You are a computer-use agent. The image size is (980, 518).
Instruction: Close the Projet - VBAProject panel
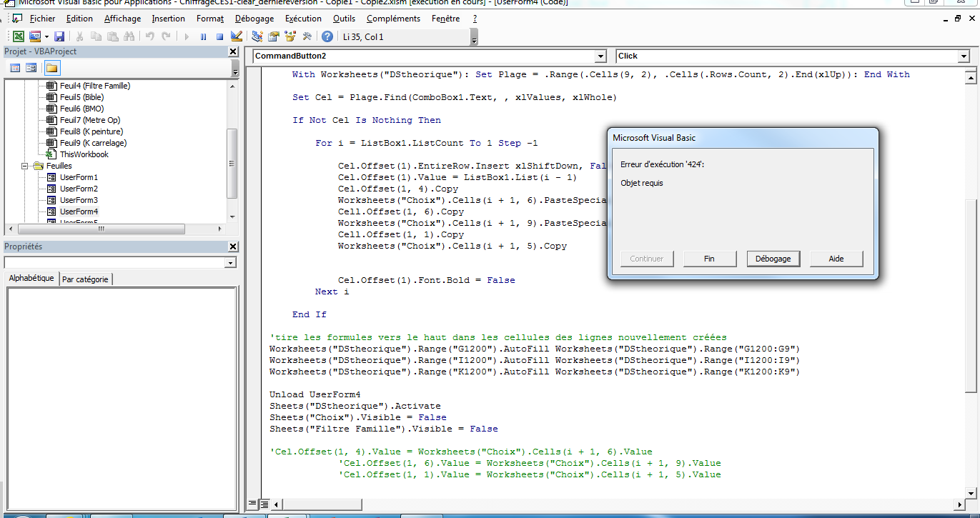[x=233, y=51]
